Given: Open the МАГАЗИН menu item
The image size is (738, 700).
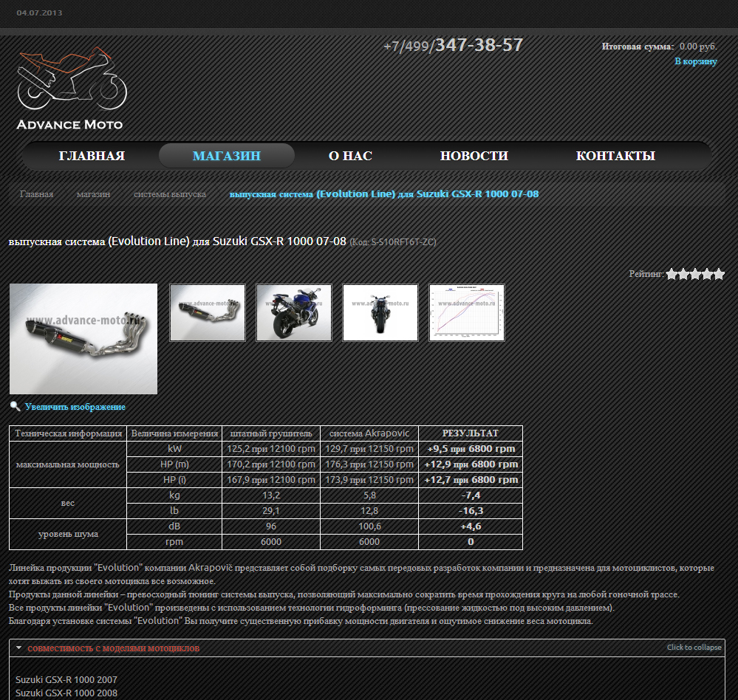Looking at the screenshot, I should pos(226,156).
